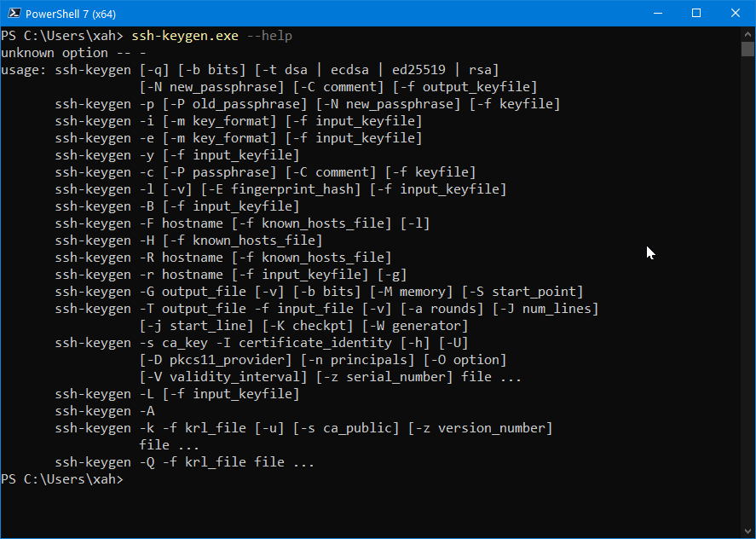Click the 'PowerShell 7 (x64)' title text
The width and height of the screenshot is (756, 539).
(x=71, y=14)
